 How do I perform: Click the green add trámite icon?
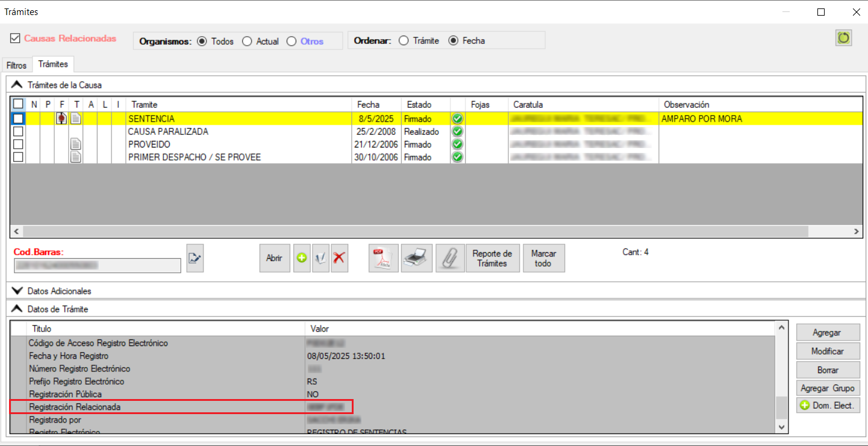[302, 258]
